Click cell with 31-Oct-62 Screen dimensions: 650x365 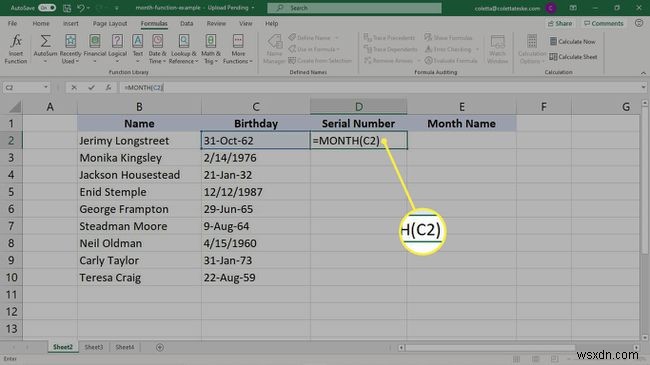[256, 141]
